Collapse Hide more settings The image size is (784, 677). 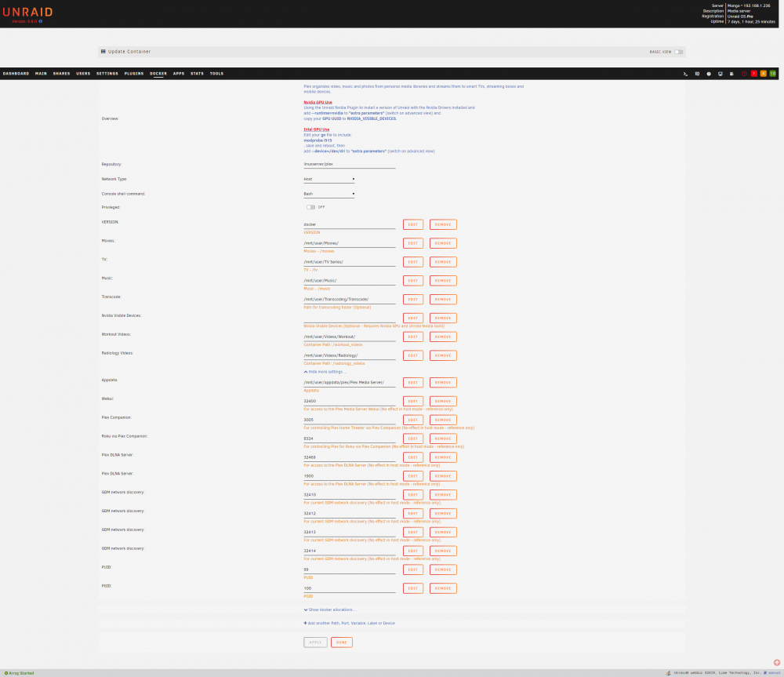pyautogui.click(x=325, y=372)
